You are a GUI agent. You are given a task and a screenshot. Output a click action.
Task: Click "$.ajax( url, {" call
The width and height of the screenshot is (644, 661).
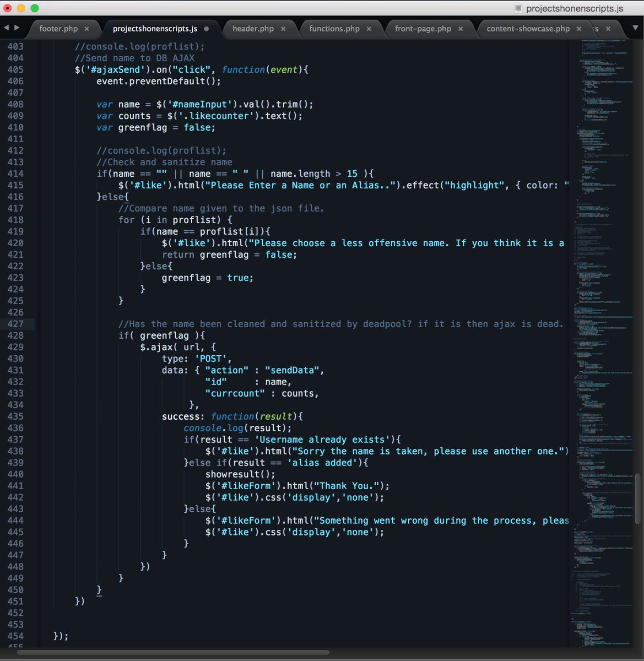click(x=178, y=347)
